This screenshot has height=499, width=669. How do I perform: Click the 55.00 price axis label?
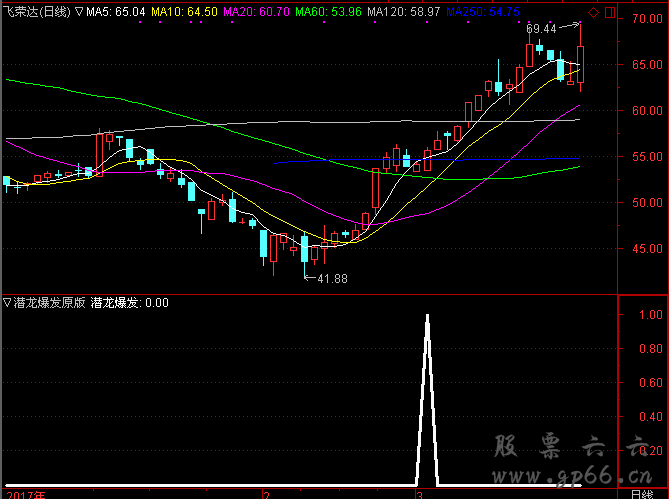647,157
